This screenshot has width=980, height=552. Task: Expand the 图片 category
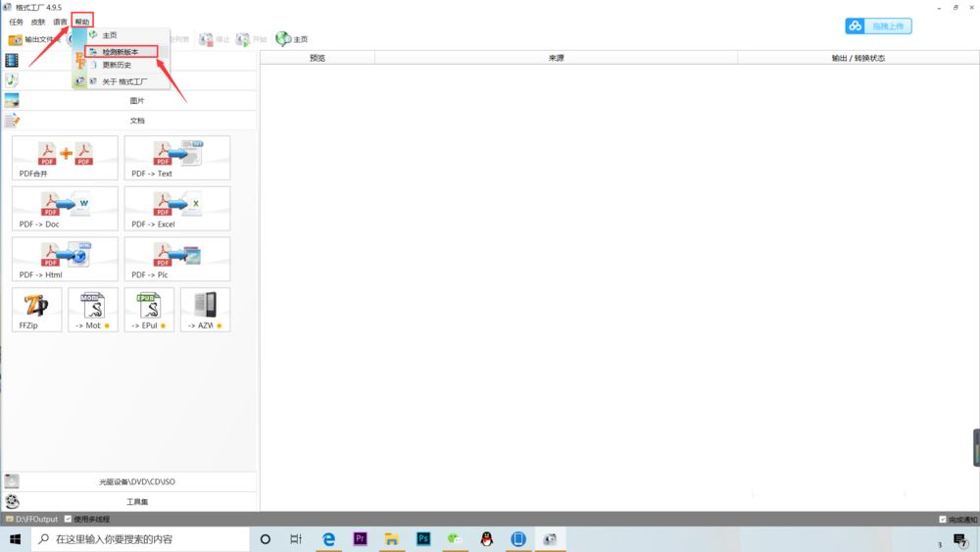tap(129, 101)
